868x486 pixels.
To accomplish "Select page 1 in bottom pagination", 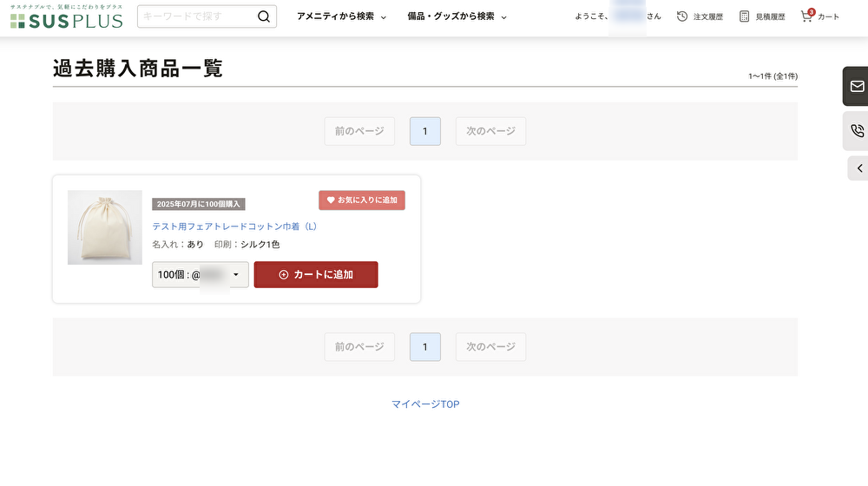I will 425,347.
